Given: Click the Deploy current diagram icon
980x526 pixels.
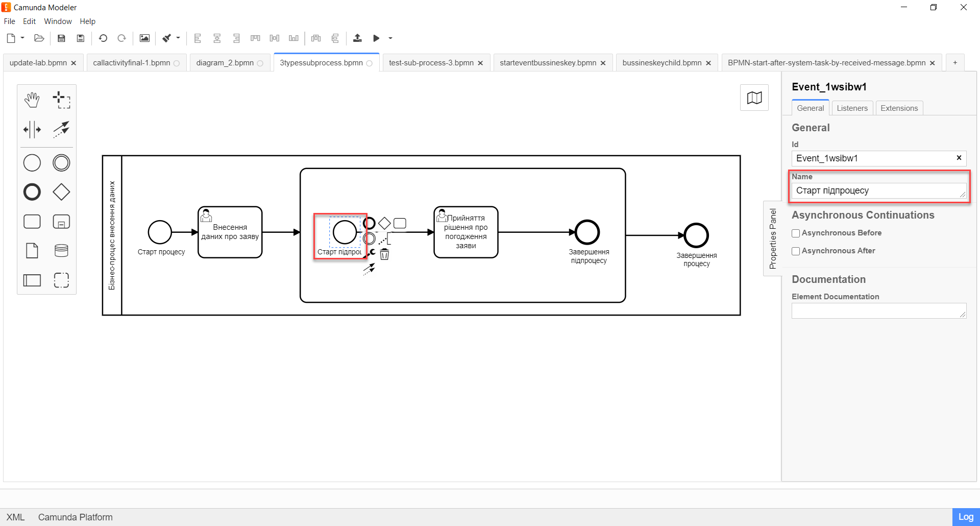Looking at the screenshot, I should (x=357, y=38).
